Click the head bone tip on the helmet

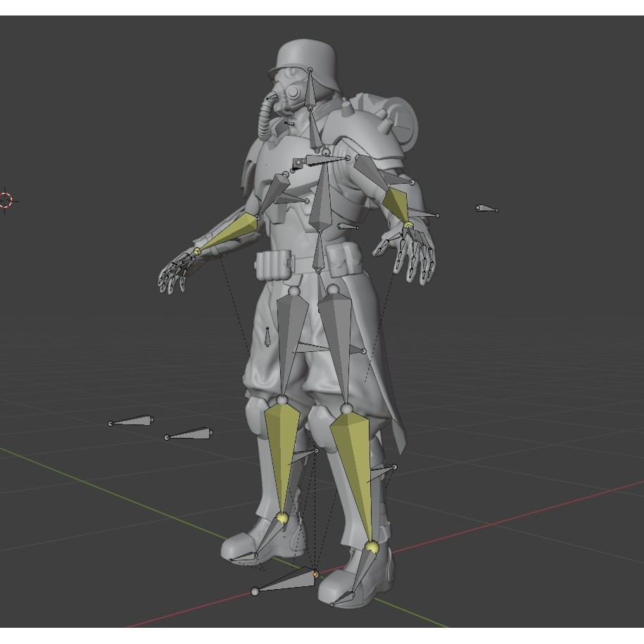(310, 70)
